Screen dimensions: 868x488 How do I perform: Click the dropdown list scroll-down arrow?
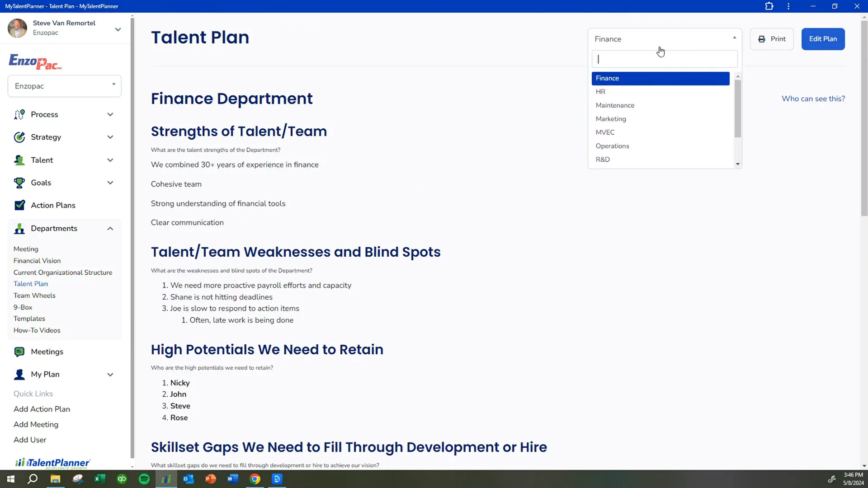pyautogui.click(x=738, y=164)
